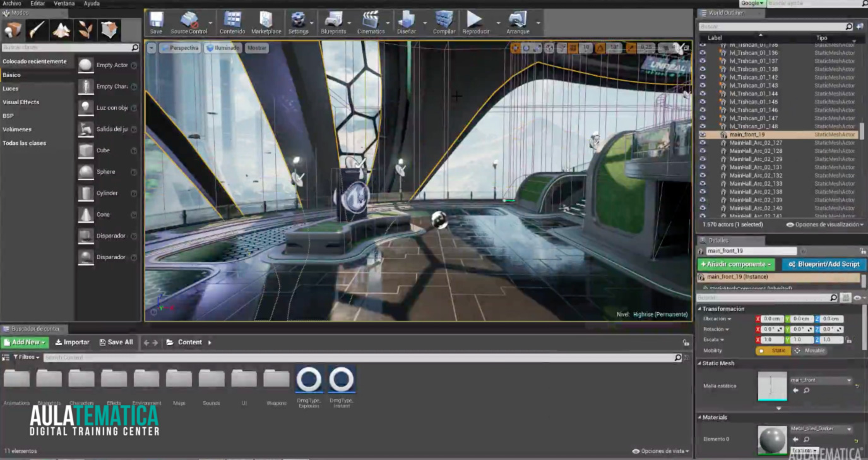This screenshot has width=868, height=460.
Task: Select the Paint mode brush icon
Action: coord(37,30)
